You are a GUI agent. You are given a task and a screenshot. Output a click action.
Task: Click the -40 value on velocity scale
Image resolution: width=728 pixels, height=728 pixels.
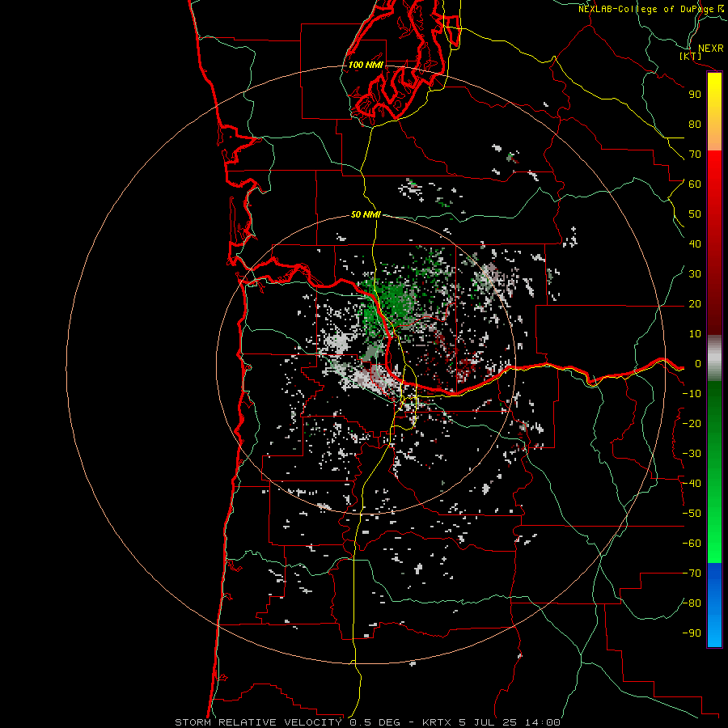click(x=692, y=484)
